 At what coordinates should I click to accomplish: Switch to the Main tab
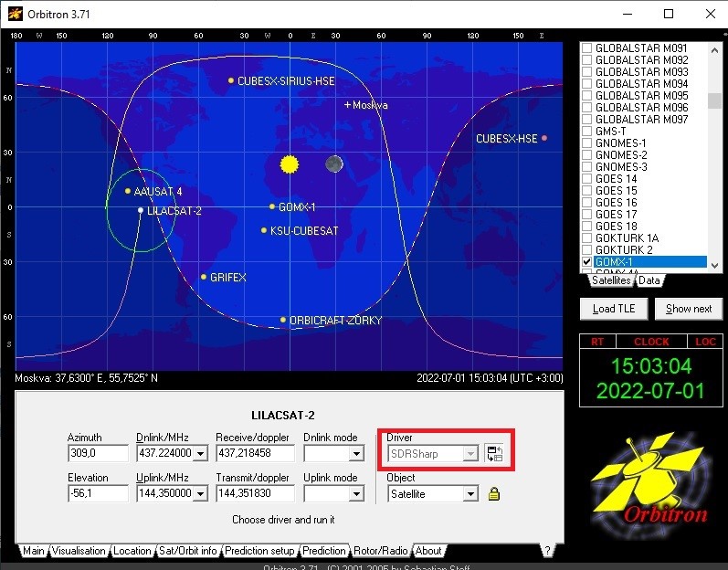click(x=34, y=551)
